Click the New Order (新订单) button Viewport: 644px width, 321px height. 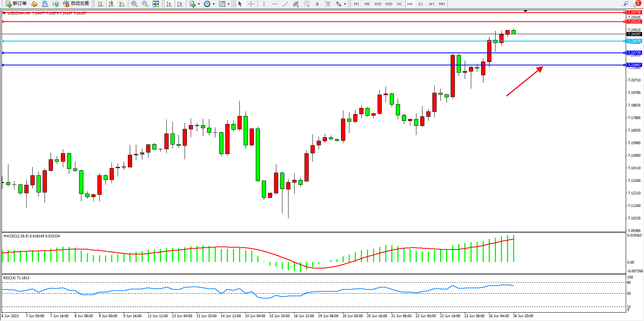tap(16, 4)
